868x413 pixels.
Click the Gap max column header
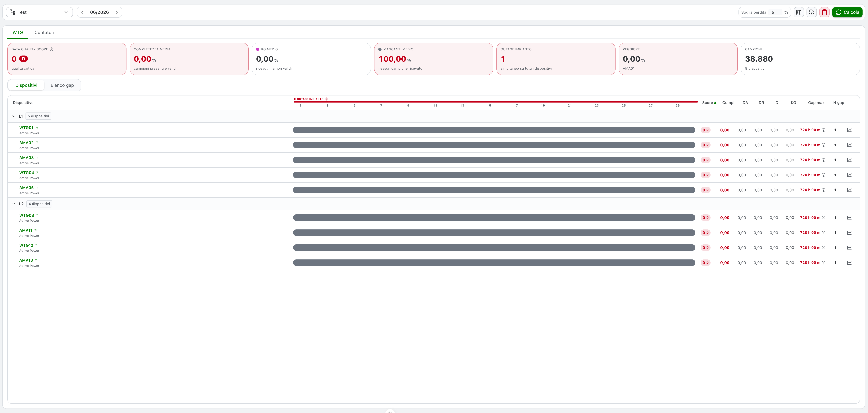816,103
